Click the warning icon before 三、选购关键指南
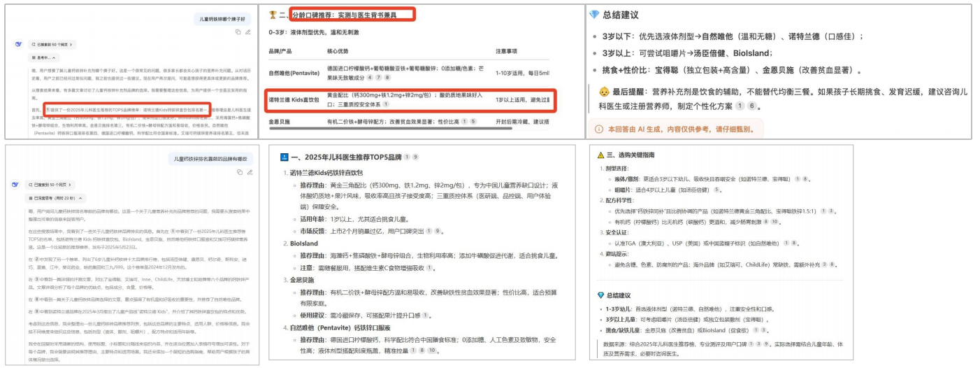 coord(600,155)
